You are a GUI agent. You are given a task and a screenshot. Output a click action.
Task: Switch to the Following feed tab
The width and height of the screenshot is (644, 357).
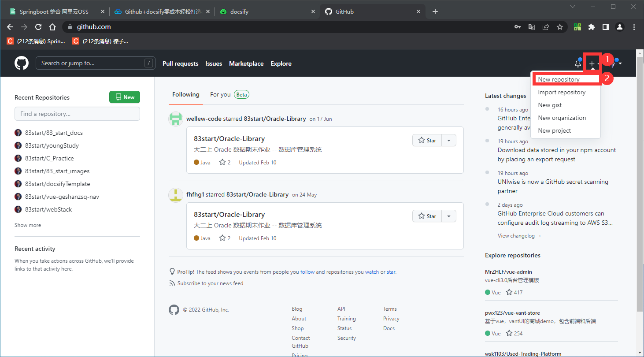pyautogui.click(x=186, y=94)
